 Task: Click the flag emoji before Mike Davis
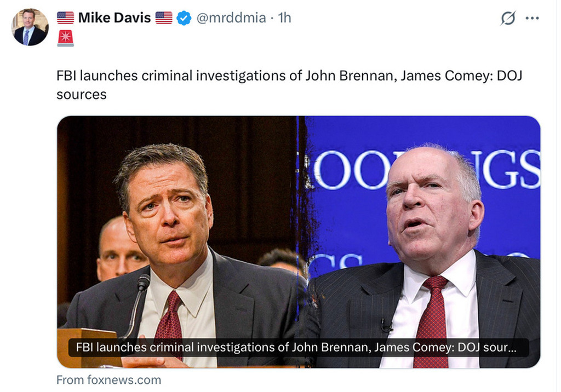65,18
